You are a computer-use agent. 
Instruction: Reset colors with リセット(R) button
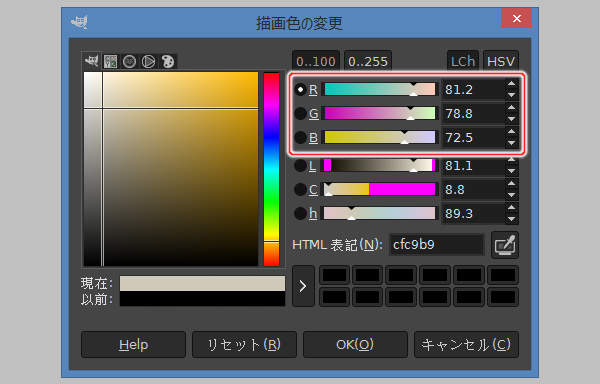(x=244, y=345)
